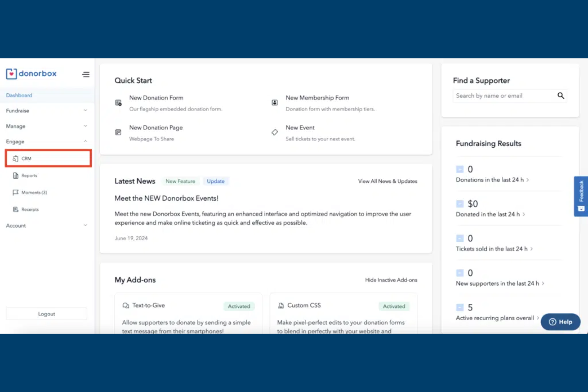Click the search magnifier icon

[x=561, y=96]
